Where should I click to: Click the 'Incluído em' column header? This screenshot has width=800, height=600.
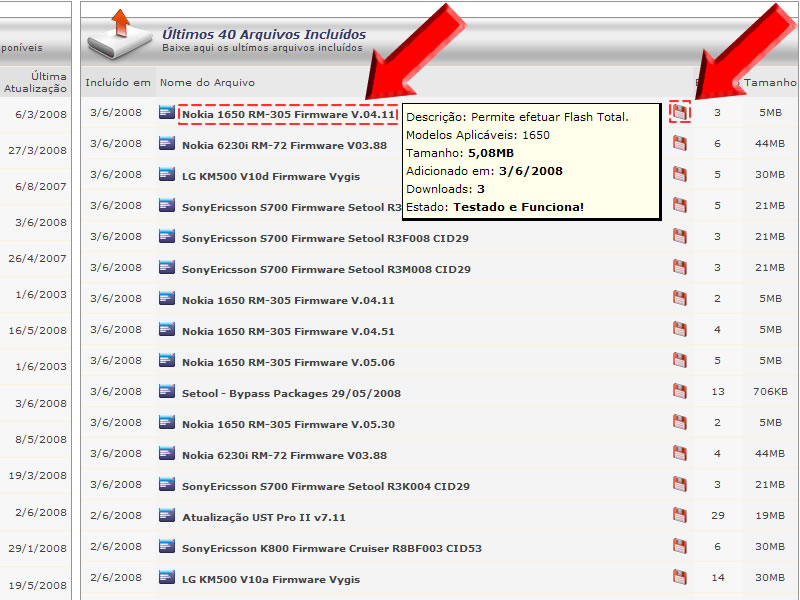click(x=118, y=83)
